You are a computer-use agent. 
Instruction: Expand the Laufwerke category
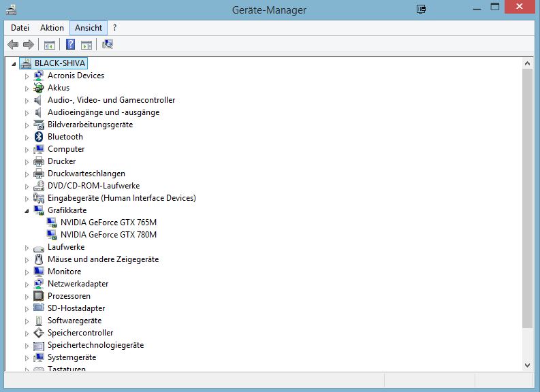27,248
